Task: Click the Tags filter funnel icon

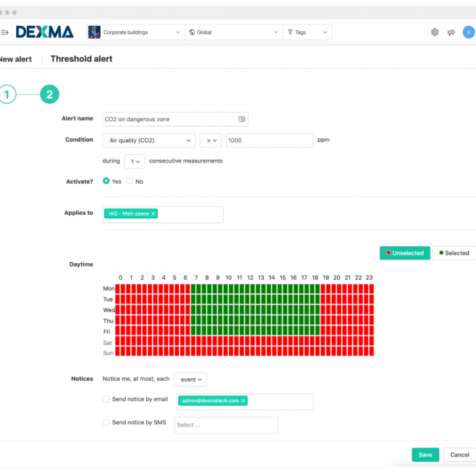Action: pos(290,32)
